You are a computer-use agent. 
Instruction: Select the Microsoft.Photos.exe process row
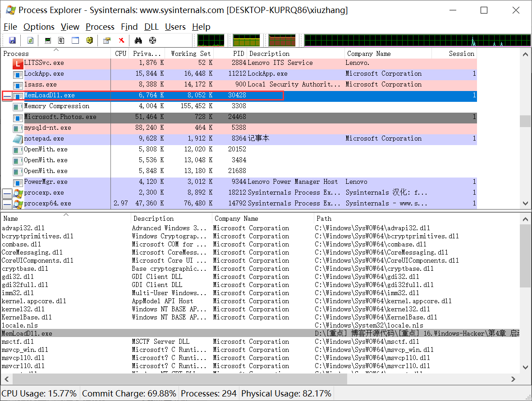point(239,117)
